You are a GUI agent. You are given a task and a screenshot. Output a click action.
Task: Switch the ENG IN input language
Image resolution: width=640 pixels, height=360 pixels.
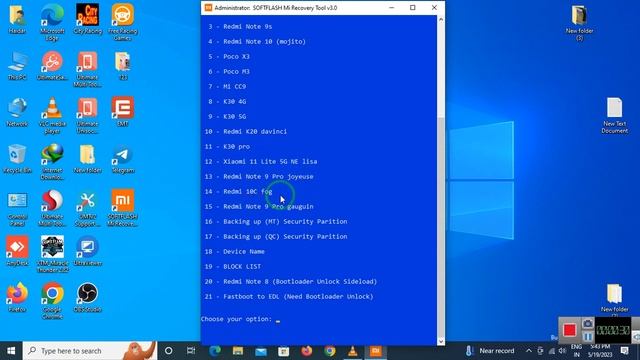tap(576, 351)
